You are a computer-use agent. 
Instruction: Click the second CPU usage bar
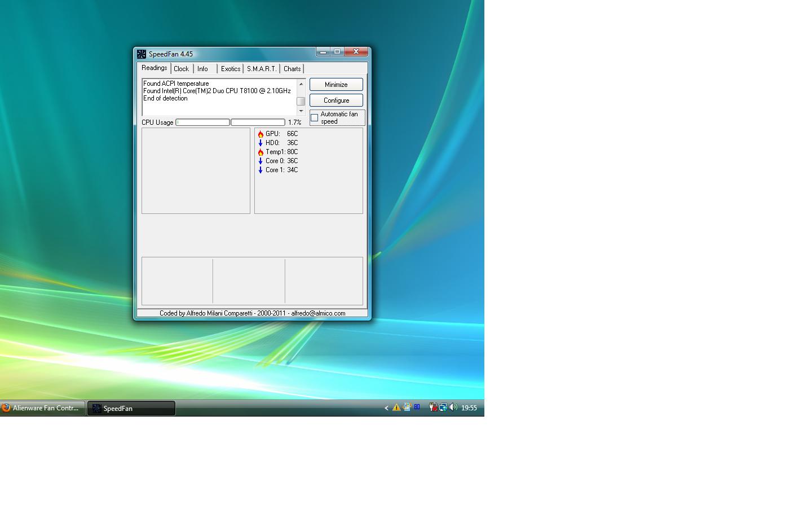258,122
